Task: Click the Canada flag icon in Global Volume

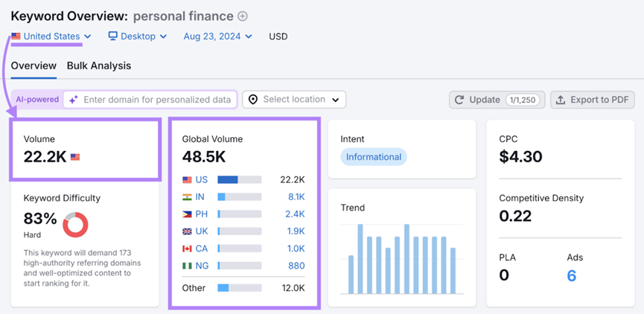Action: pos(187,249)
